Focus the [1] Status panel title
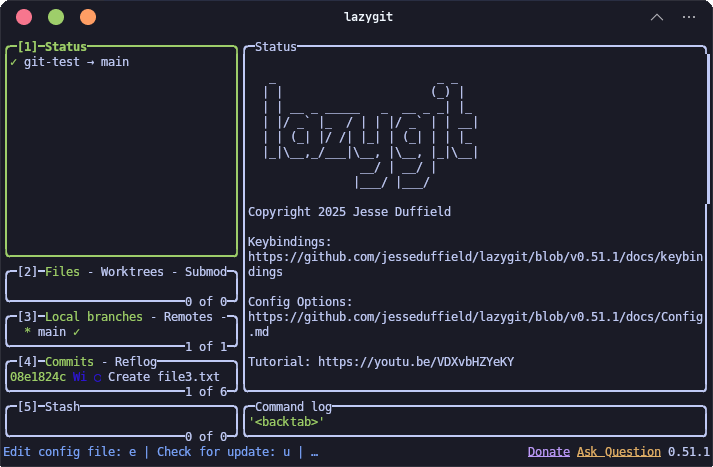This screenshot has width=713, height=467. 52,46
